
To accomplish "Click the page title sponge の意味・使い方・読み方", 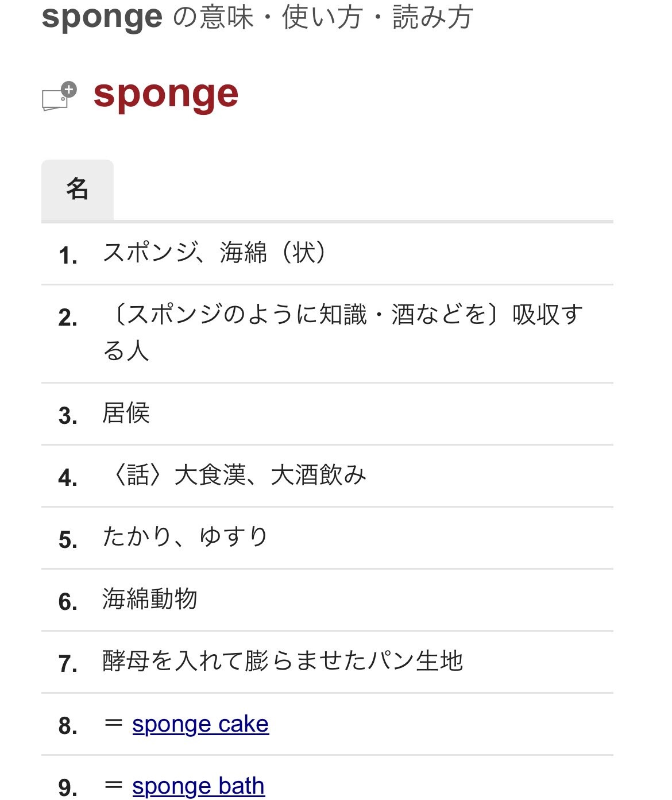I will pos(257,17).
